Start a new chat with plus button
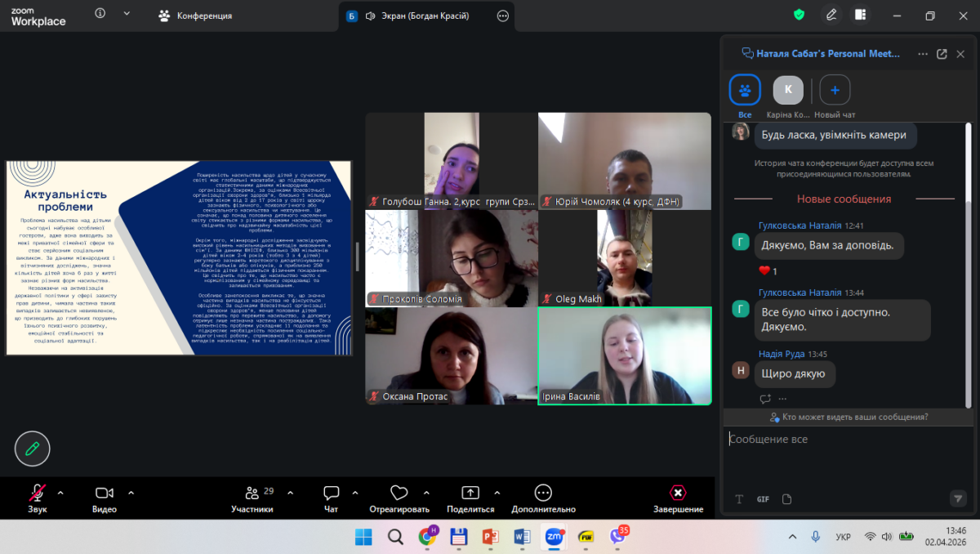The image size is (980, 554). pos(835,90)
